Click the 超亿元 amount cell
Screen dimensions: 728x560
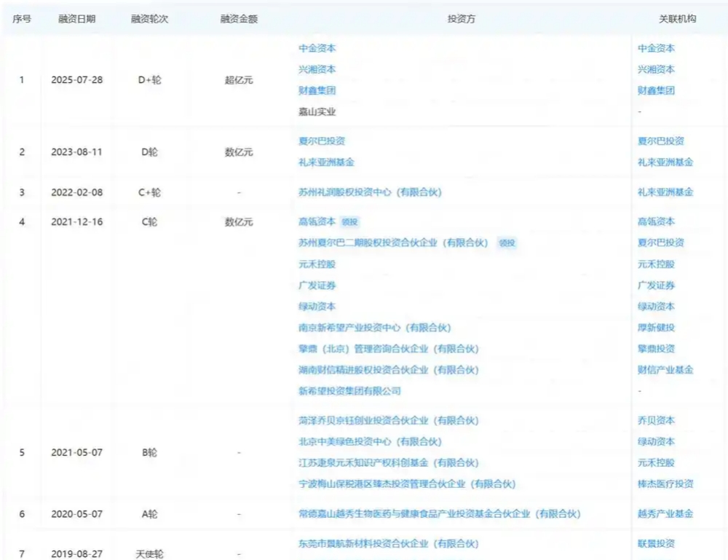(x=239, y=80)
